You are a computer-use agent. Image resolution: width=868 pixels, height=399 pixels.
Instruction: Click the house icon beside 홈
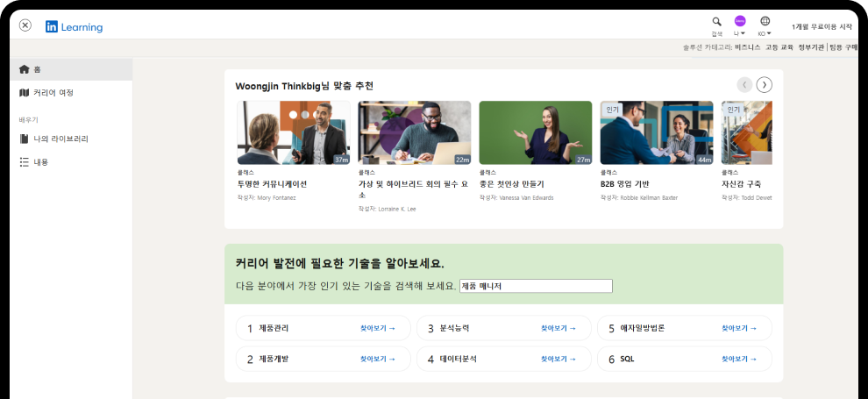(24, 69)
